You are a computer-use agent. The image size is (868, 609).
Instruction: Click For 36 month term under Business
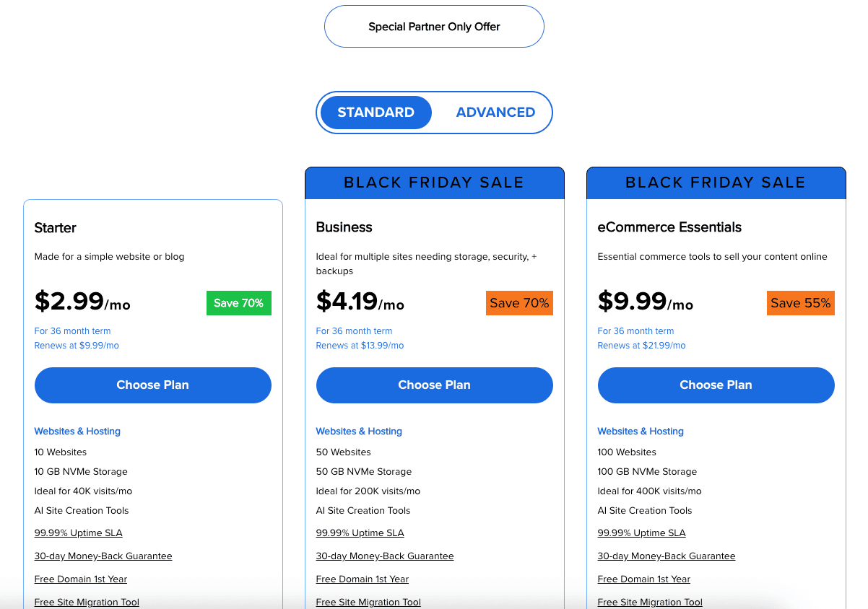point(354,331)
